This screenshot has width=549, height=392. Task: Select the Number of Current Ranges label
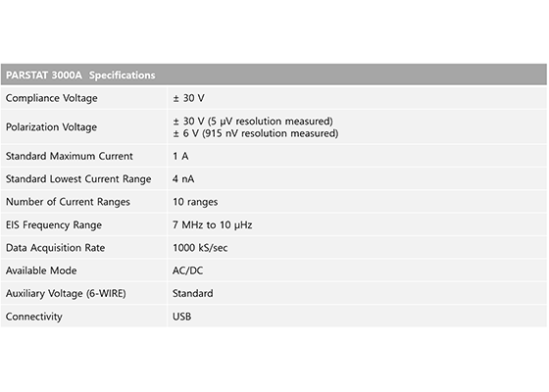[68, 202]
